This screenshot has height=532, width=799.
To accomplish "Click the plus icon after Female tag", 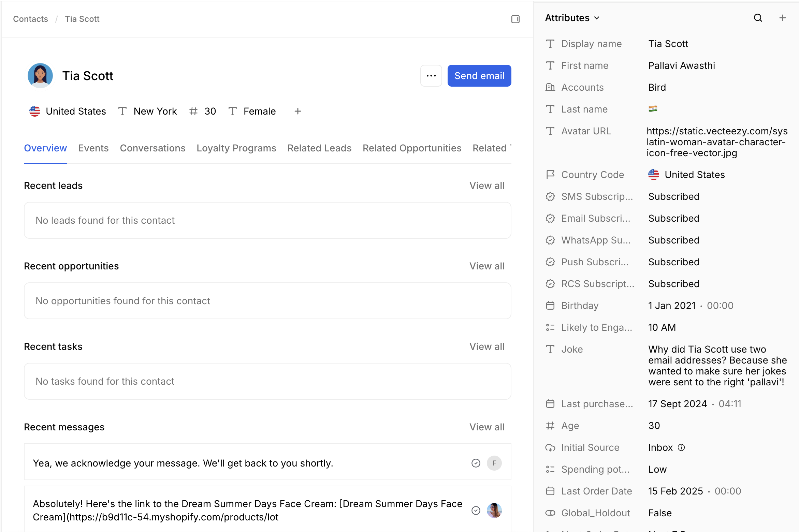I will coord(297,111).
